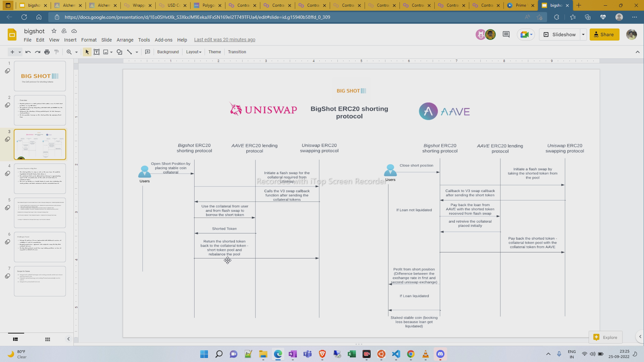This screenshot has height=362, width=644.
Task: Open Slideshow options dropdown arrow
Action: point(583,35)
